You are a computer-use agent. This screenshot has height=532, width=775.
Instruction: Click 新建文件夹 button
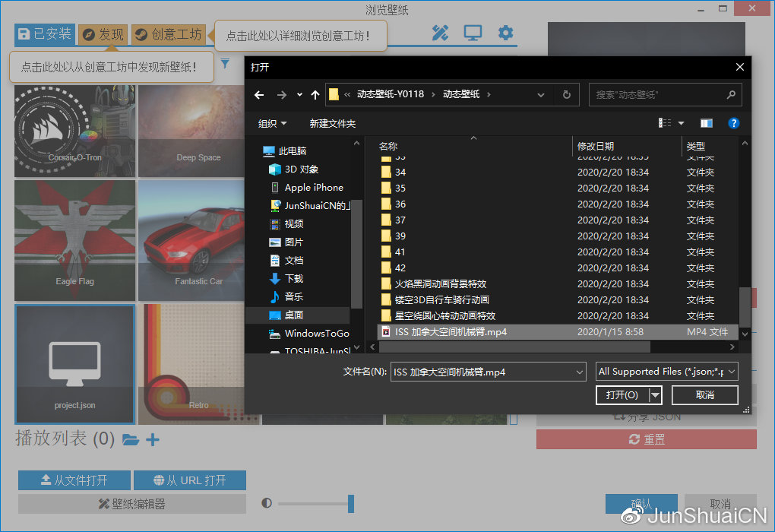[x=333, y=123]
